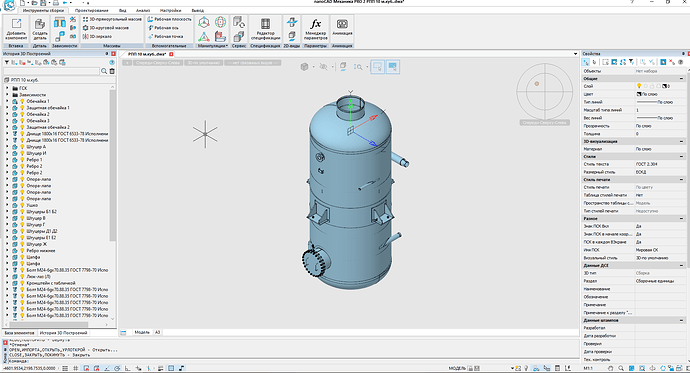Expand the Обечайка 2 tree node
This screenshot has height=373, width=690.
[x=7, y=114]
